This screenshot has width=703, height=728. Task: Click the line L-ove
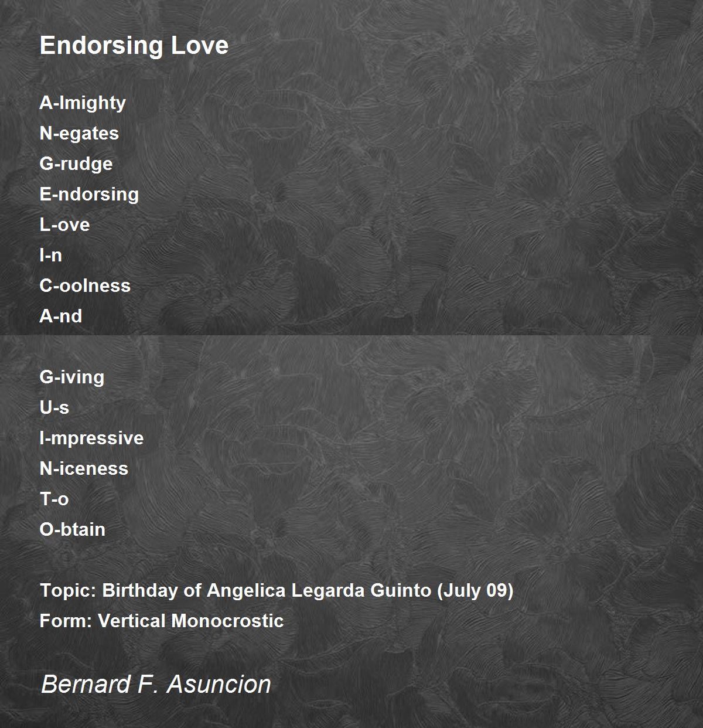pos(64,224)
